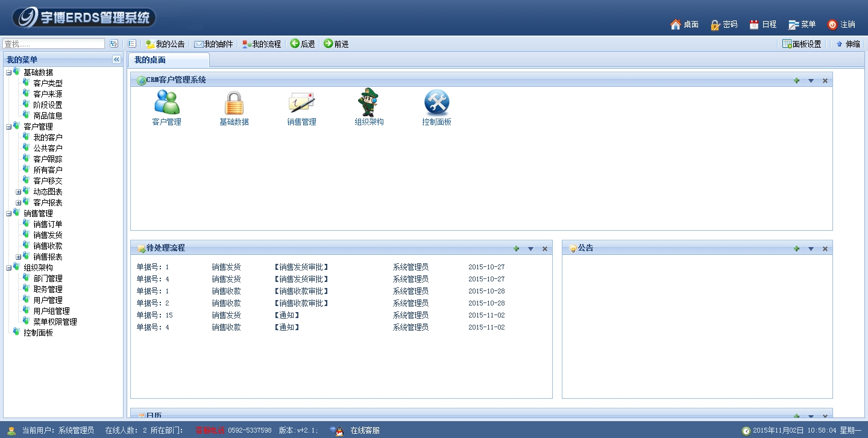This screenshot has width=868, height=438.
Task: Collapse the 基础数据 tree node
Action: pyautogui.click(x=8, y=73)
